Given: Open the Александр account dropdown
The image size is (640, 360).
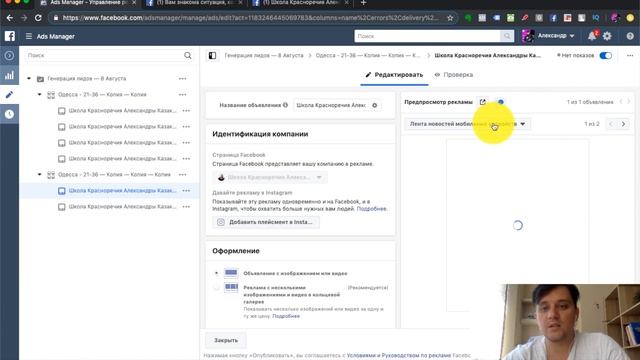Looking at the screenshot, I should pyautogui.click(x=556, y=36).
